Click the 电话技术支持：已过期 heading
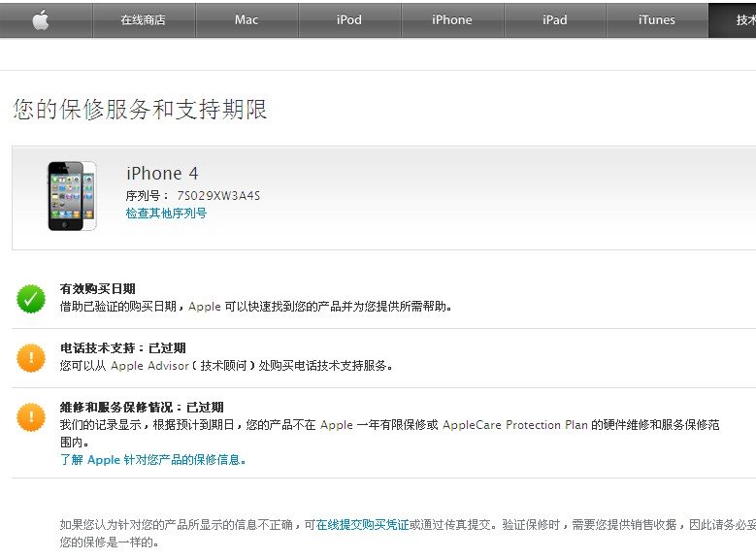Image resolution: width=756 pixels, height=559 pixels. point(122,348)
